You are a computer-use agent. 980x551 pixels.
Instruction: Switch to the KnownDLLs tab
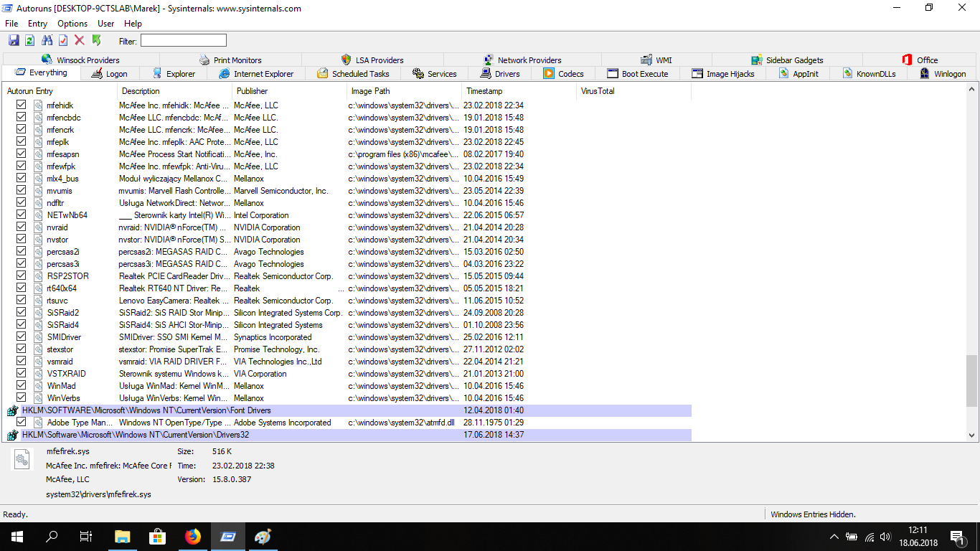(870, 74)
